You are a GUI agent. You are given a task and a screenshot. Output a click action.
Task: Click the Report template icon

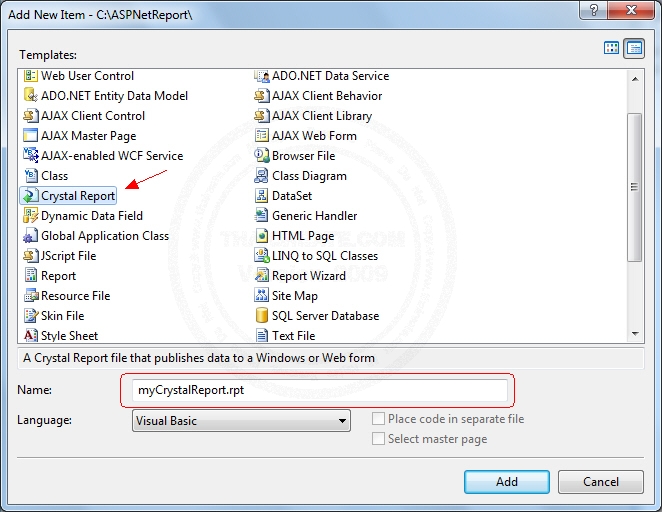30,276
